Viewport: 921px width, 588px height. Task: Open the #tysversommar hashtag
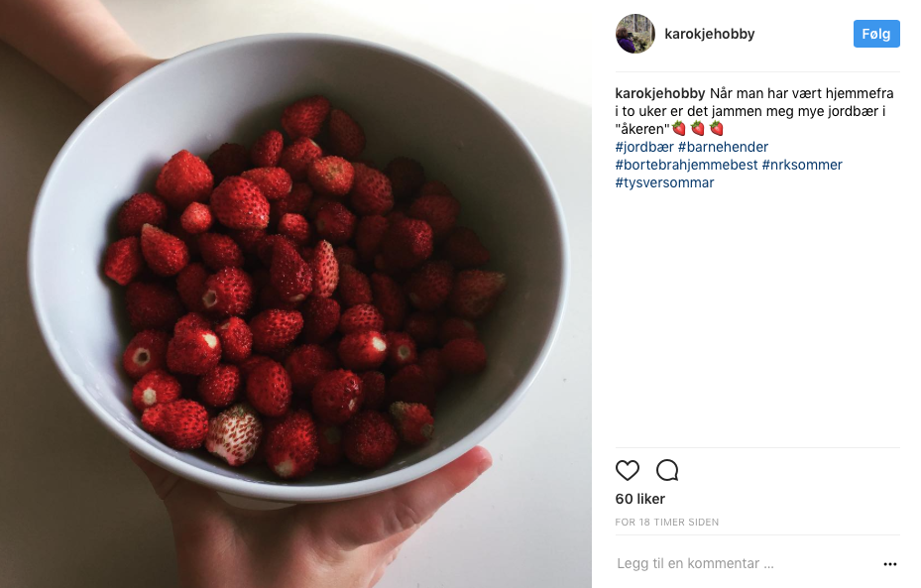coord(665,182)
